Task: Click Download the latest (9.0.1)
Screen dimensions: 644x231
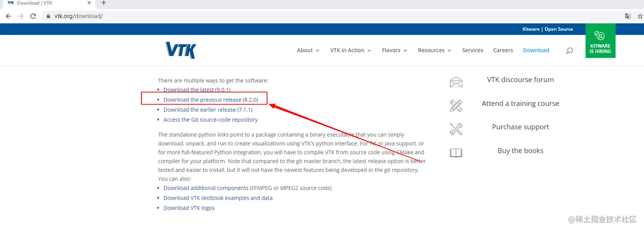Action: (197, 90)
